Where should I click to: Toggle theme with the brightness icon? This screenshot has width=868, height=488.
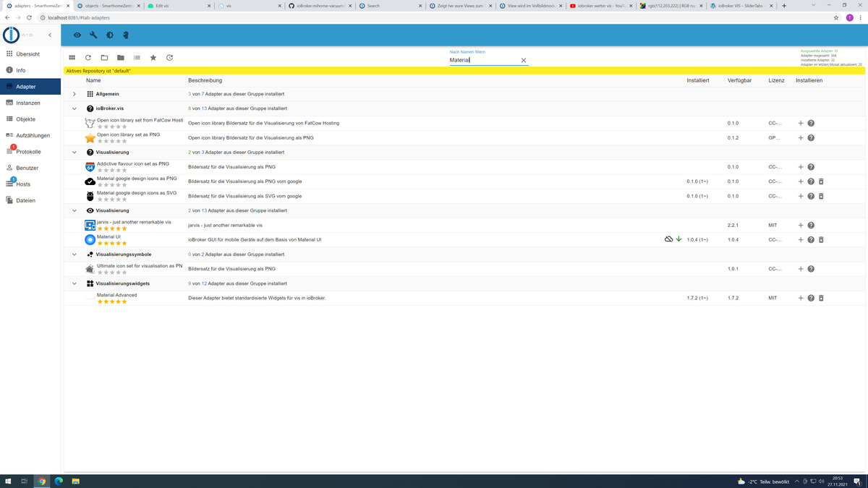click(110, 35)
